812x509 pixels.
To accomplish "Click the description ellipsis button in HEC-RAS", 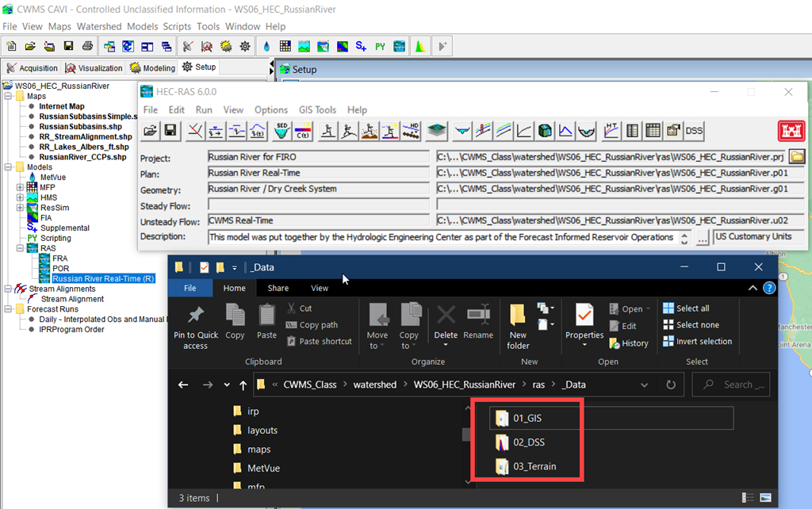I will (x=702, y=238).
